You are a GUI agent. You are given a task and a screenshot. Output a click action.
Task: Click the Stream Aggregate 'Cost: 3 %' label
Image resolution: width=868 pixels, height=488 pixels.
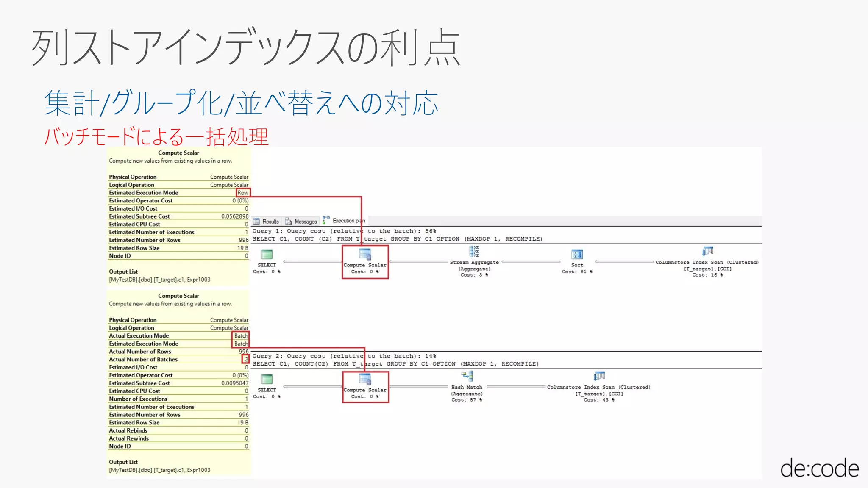474,275
